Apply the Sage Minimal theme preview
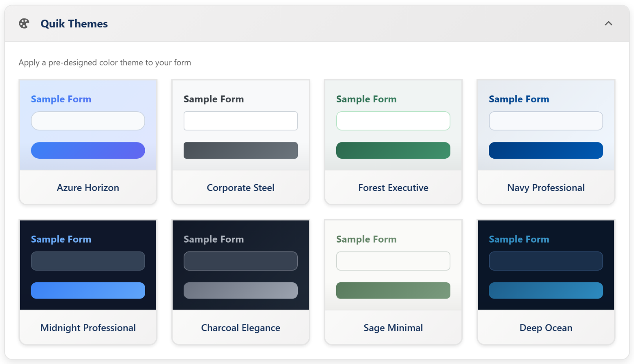 (x=393, y=265)
